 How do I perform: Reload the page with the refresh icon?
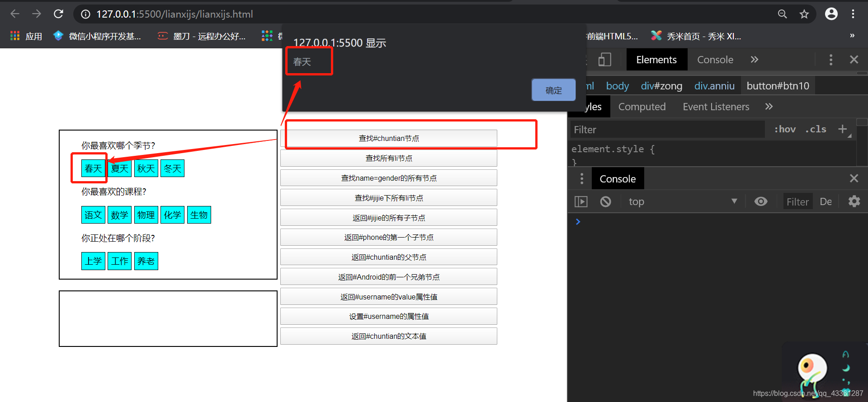58,14
